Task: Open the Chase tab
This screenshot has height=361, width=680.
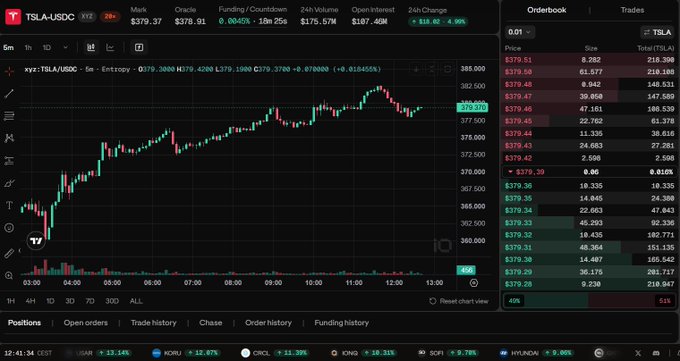Action: click(x=210, y=323)
